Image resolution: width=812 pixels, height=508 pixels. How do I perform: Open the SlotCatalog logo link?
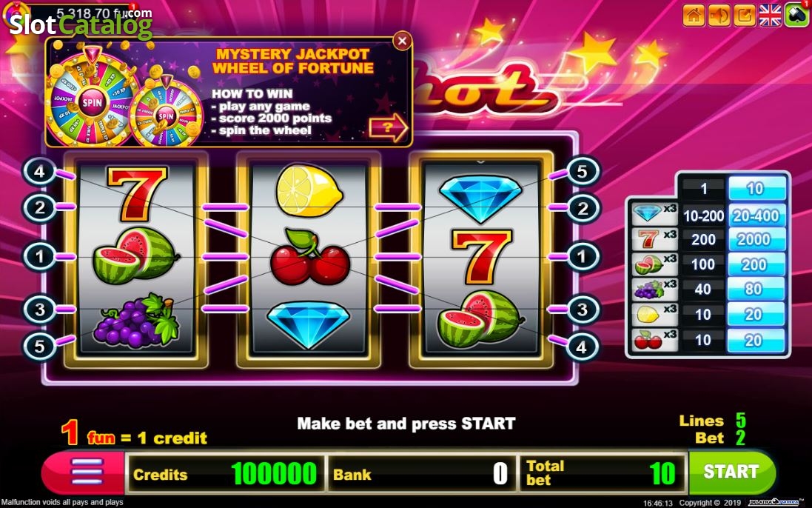(81, 24)
